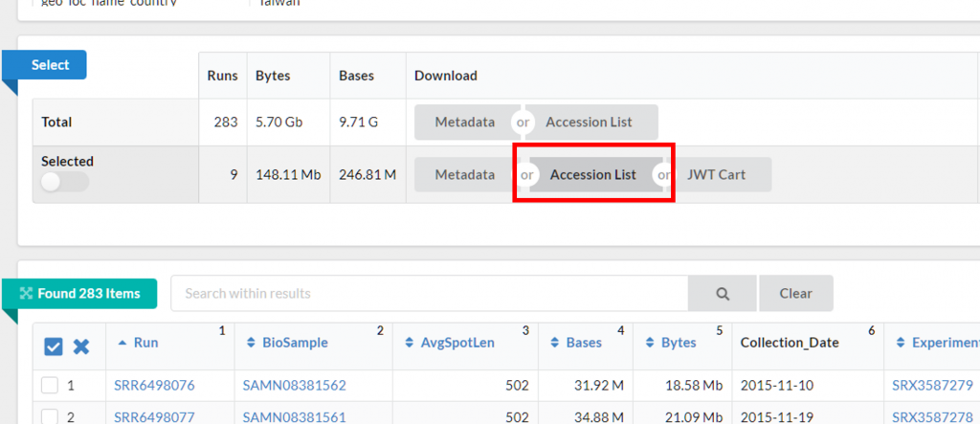Open BioSample link SAMN08381561
The width and height of the screenshot is (980, 424).
tap(295, 417)
